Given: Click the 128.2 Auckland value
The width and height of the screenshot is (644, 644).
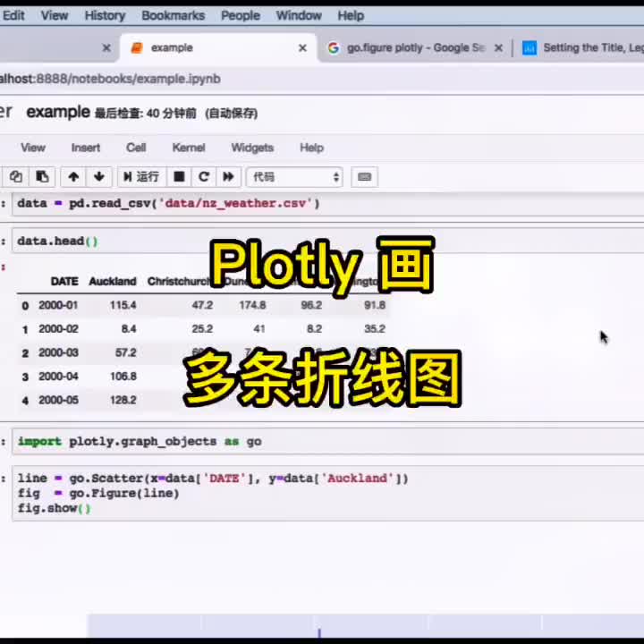Looking at the screenshot, I should tap(123, 401).
